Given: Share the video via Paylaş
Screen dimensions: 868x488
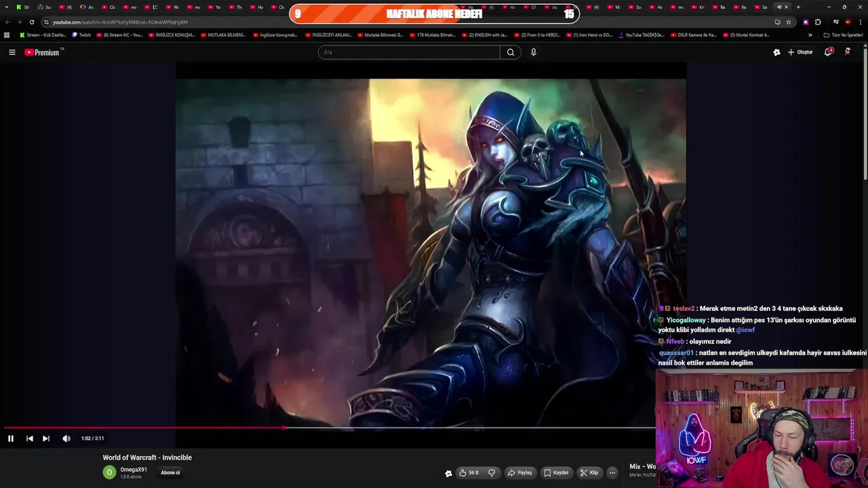Looking at the screenshot, I should pyautogui.click(x=520, y=472).
